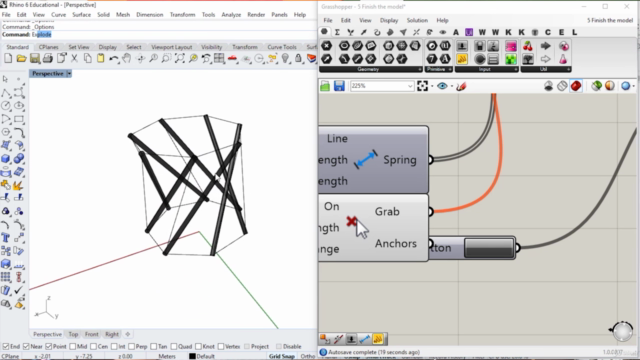This screenshot has width=640, height=360.
Task: Expand the Geometry panel in Grasshopper
Action: [x=420, y=69]
